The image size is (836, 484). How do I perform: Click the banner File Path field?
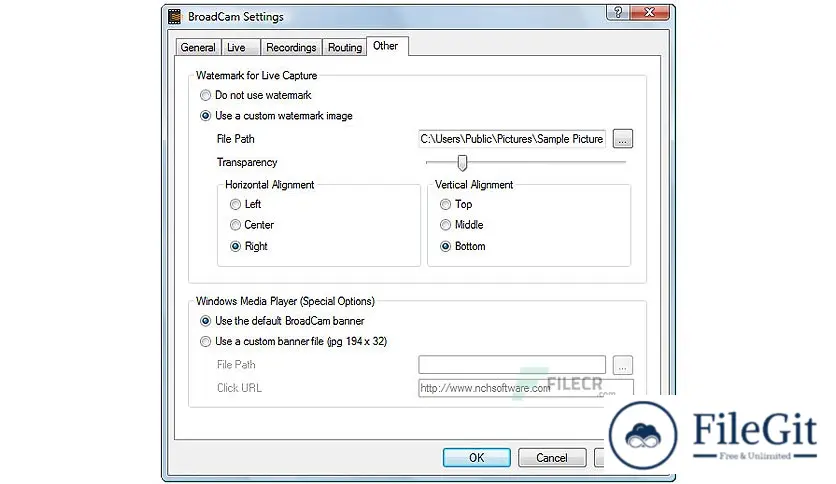pos(512,365)
